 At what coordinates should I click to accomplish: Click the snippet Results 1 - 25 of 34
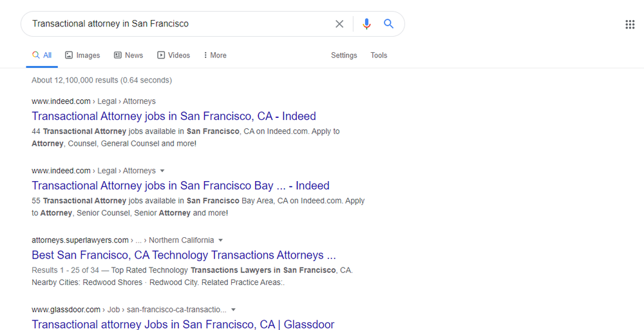[192, 276]
